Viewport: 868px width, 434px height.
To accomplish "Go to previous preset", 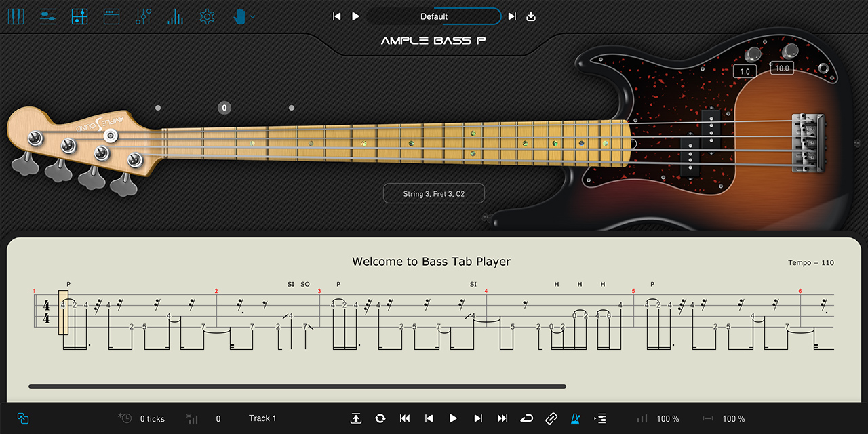I will point(336,16).
